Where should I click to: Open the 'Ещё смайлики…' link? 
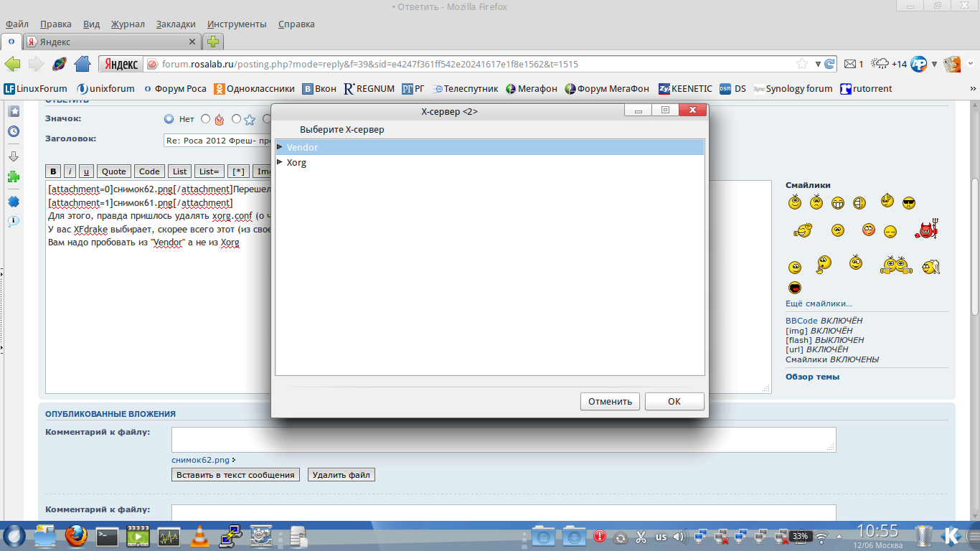point(819,303)
